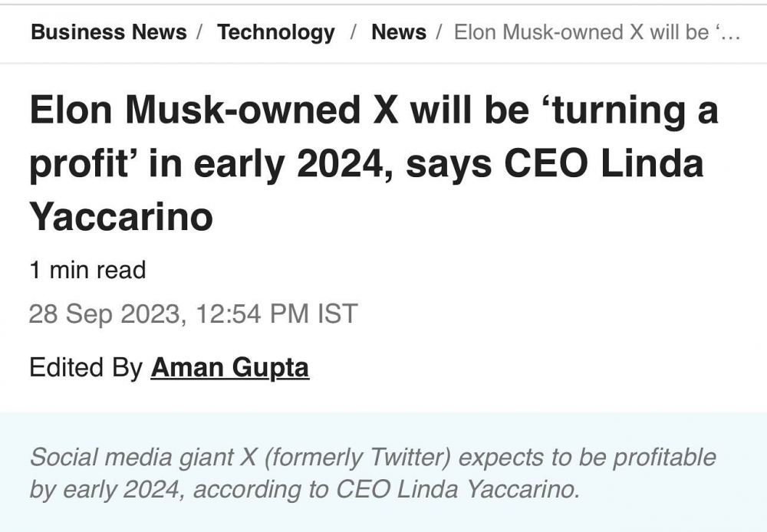The width and height of the screenshot is (767, 532).
Task: Click the '1 min read' label
Action: coord(87,270)
